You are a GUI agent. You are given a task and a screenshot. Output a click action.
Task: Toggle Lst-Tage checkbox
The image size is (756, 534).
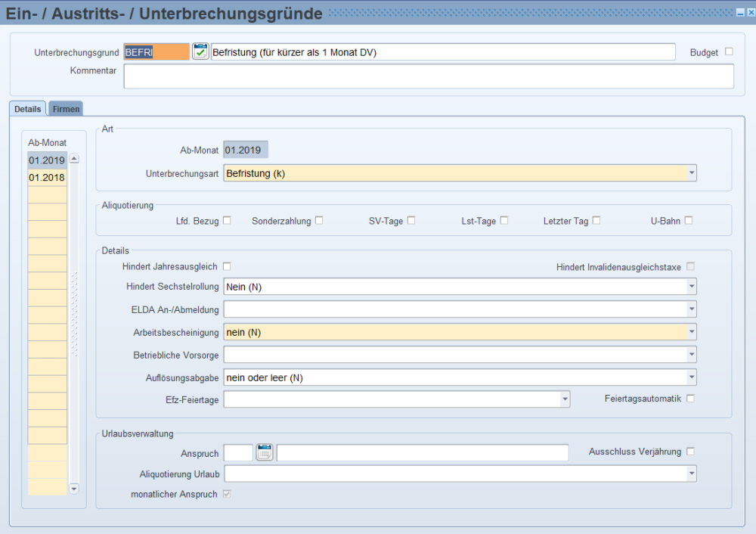[x=503, y=220]
